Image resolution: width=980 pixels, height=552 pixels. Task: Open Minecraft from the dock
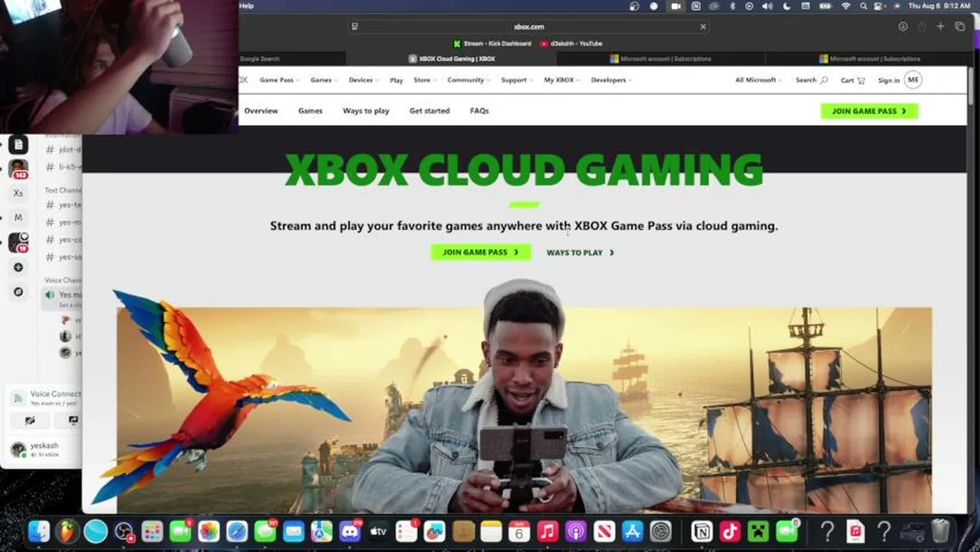coord(758,531)
